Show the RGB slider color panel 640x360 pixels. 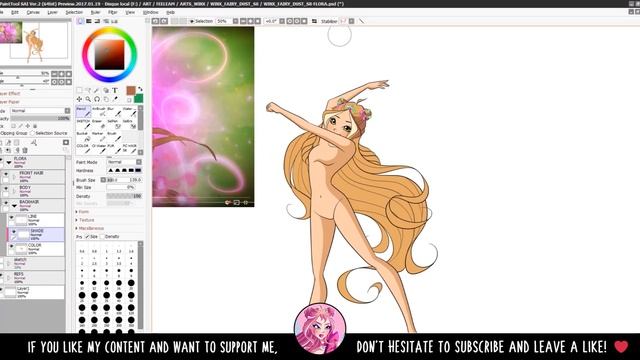[89, 21]
